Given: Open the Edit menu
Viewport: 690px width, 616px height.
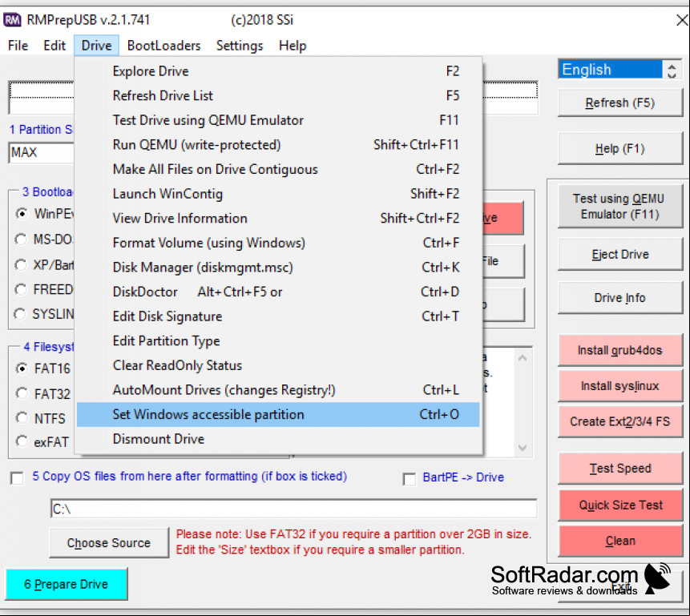Looking at the screenshot, I should [x=54, y=46].
